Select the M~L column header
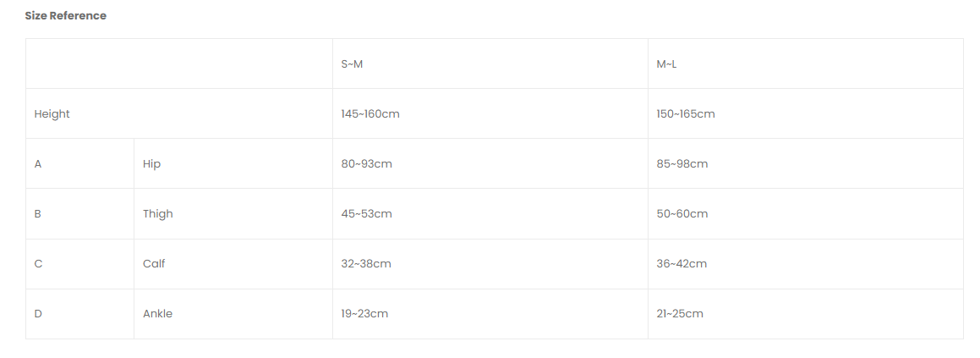Screen dimensions: 980x358 click(667, 63)
